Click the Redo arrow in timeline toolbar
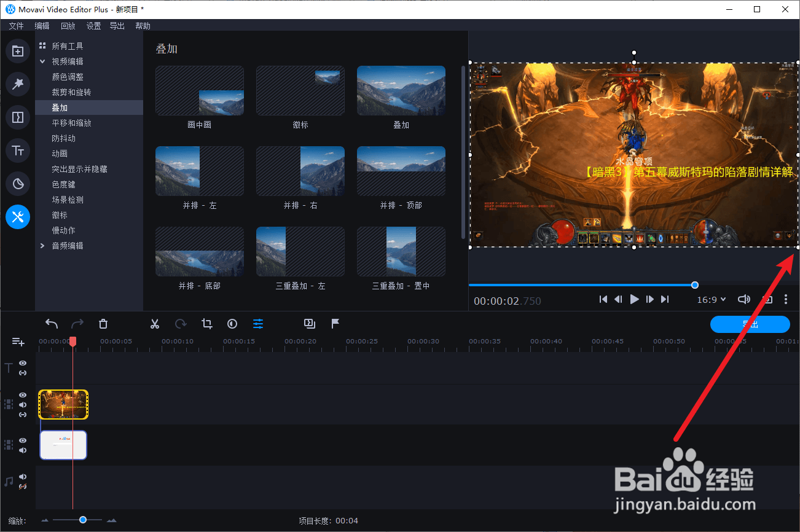The height and width of the screenshot is (532, 800). coord(77,324)
